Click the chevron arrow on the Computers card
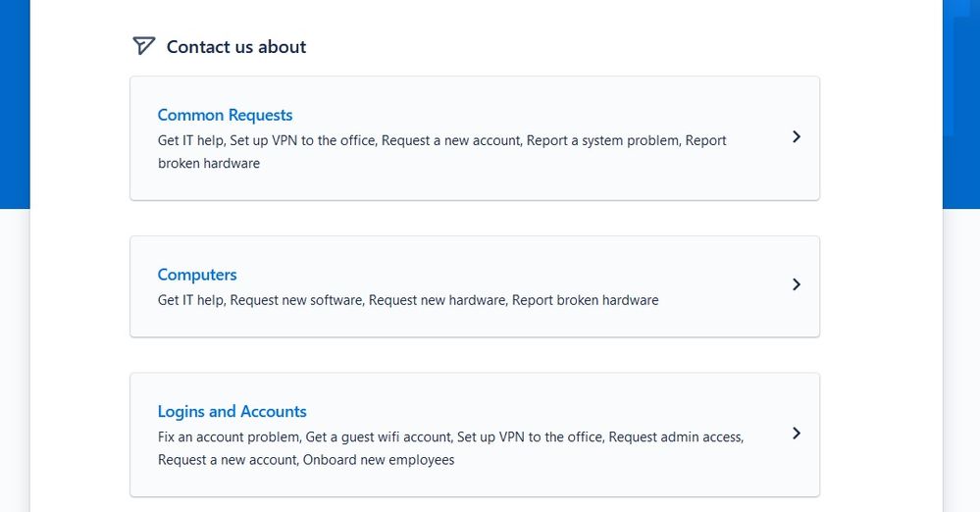This screenshot has height=512, width=980. (797, 284)
